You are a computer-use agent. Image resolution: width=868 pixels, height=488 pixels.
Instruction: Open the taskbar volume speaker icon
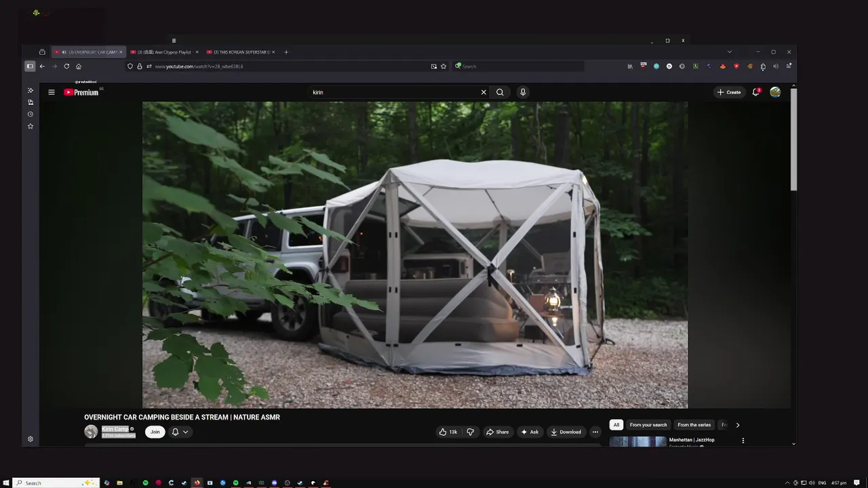coord(812,483)
